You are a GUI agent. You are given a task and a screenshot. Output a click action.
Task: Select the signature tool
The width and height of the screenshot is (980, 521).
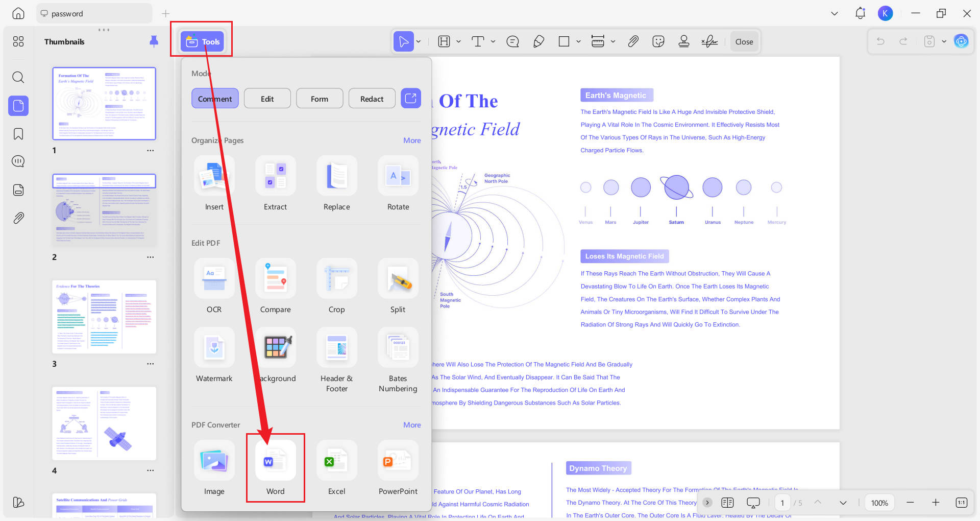[x=709, y=41]
